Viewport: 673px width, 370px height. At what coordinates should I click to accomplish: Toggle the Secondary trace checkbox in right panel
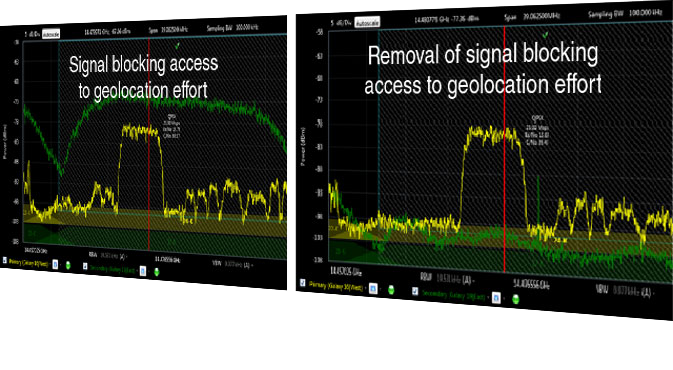point(415,291)
